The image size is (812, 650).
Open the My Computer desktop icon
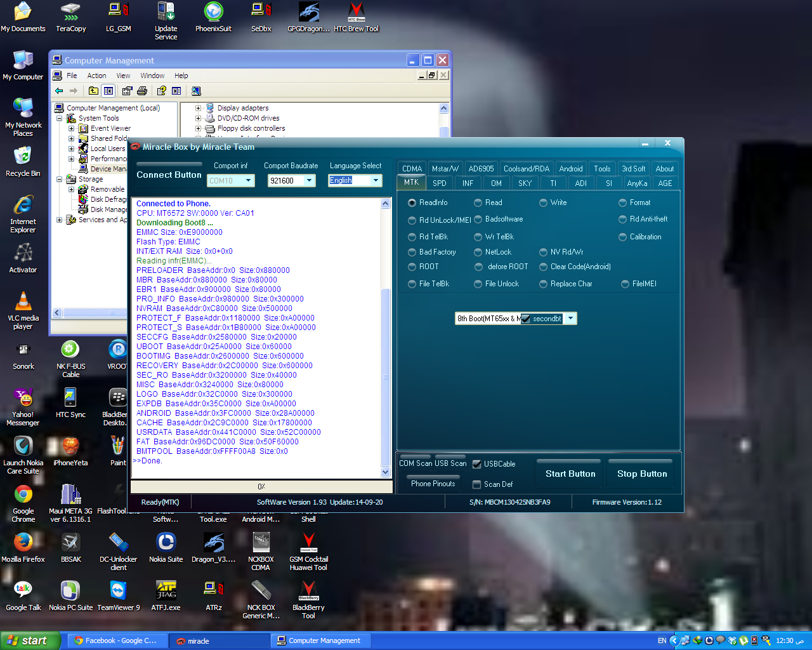pos(23,65)
